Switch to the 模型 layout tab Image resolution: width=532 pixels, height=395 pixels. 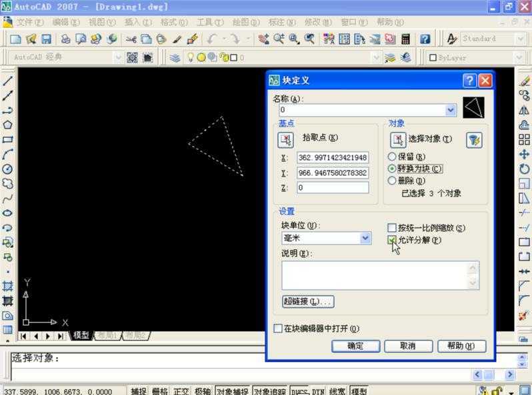pos(81,336)
